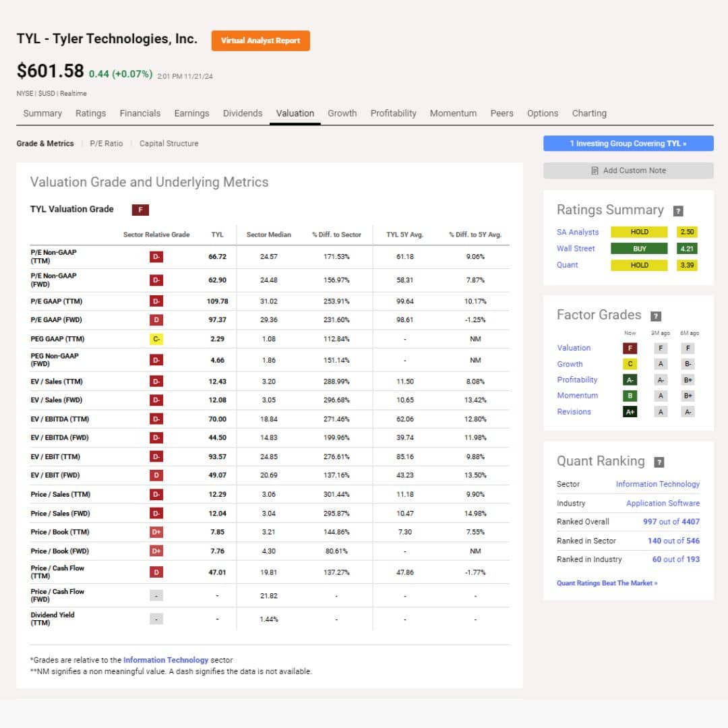Viewport: 728px width, 728px height.
Task: Click the D grade badge for P/E GAAP (FWD)
Action: [156, 320]
